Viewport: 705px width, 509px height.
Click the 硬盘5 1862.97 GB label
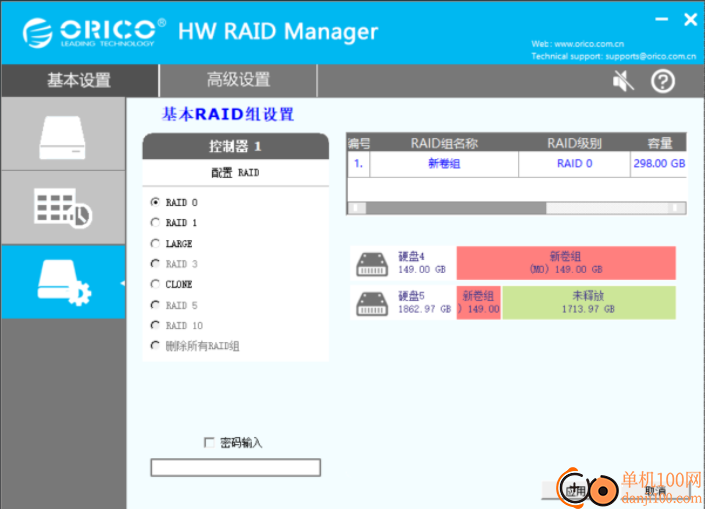pos(424,303)
